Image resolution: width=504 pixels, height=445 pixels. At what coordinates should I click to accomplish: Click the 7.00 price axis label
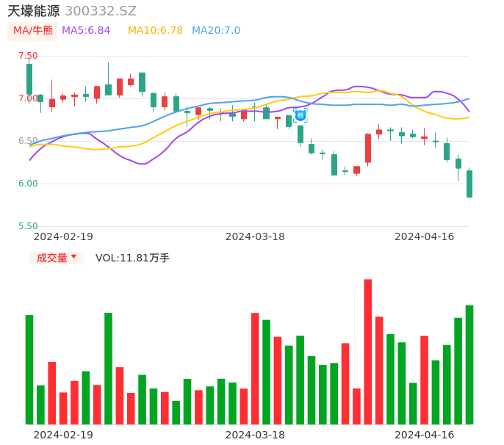click(x=28, y=98)
